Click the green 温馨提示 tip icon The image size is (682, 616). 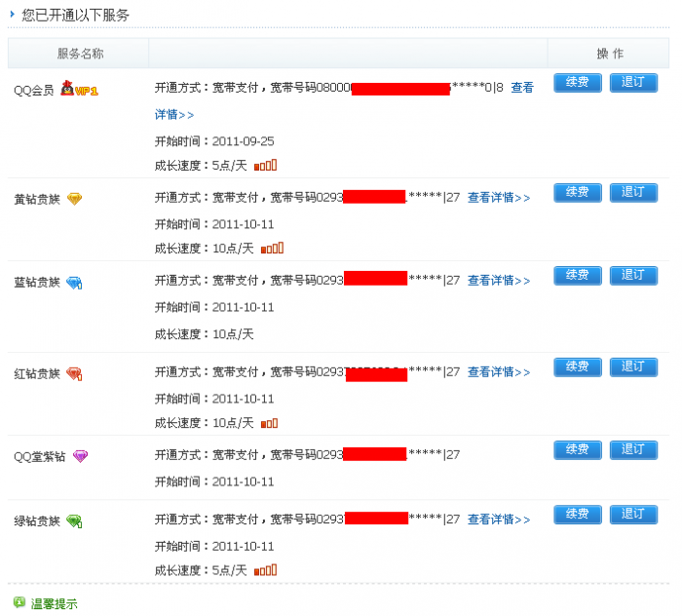(x=19, y=602)
